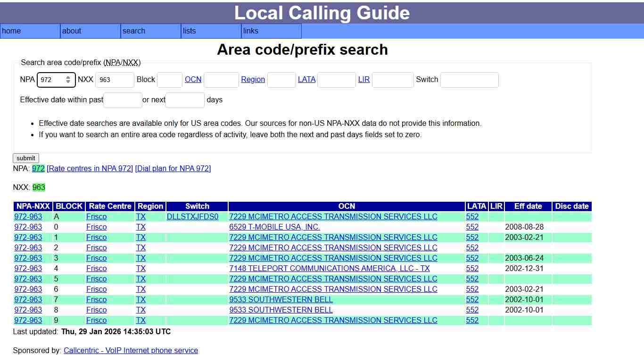The height and width of the screenshot is (362, 644).
Task: Open the home menu item
Action: pyautogui.click(x=11, y=31)
